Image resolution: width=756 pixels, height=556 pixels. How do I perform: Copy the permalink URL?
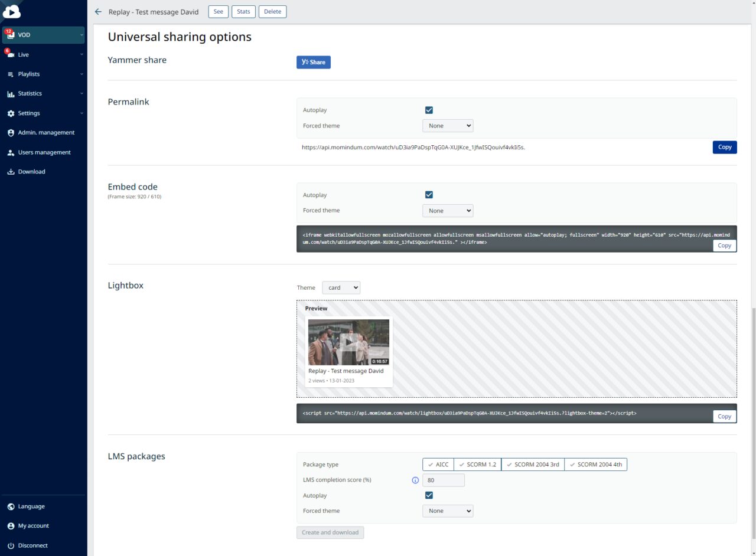[724, 147]
